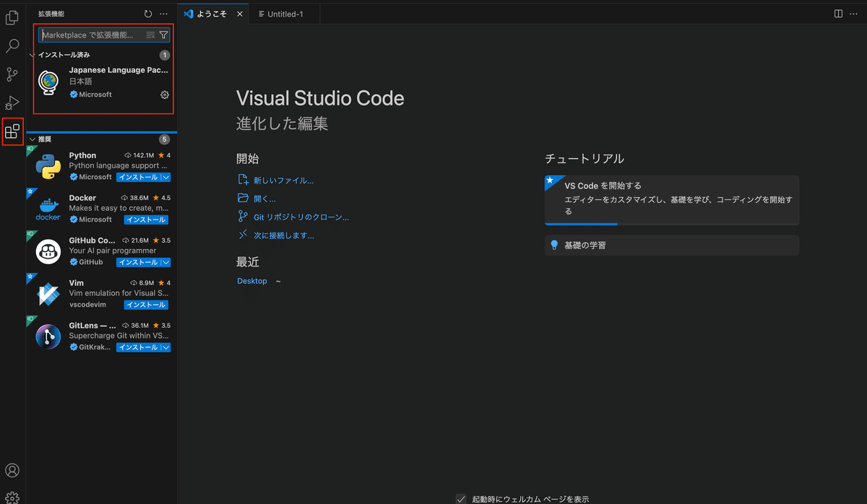The height and width of the screenshot is (504, 867).
Task: Open Japanese Language Pack manage gear
Action: (x=165, y=95)
